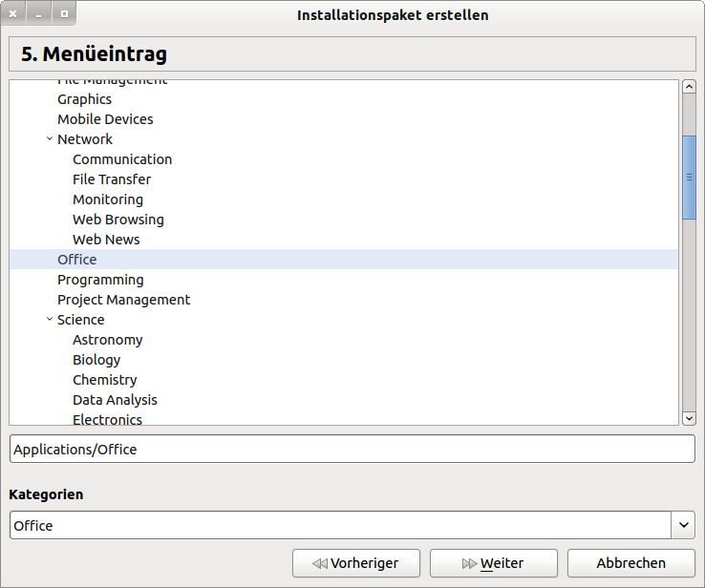The height and width of the screenshot is (588, 705).
Task: Click the Applications/Office path field
Action: click(352, 449)
